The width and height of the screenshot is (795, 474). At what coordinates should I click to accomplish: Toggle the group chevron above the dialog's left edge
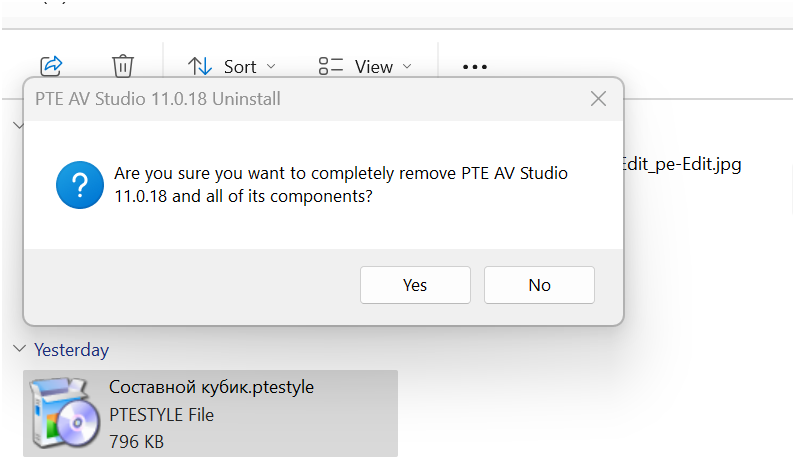point(18,125)
